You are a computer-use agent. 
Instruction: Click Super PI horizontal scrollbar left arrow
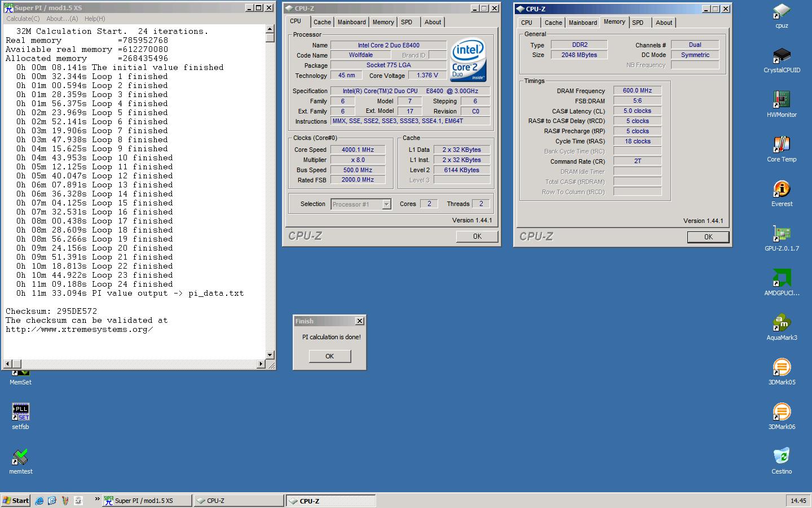coord(7,364)
